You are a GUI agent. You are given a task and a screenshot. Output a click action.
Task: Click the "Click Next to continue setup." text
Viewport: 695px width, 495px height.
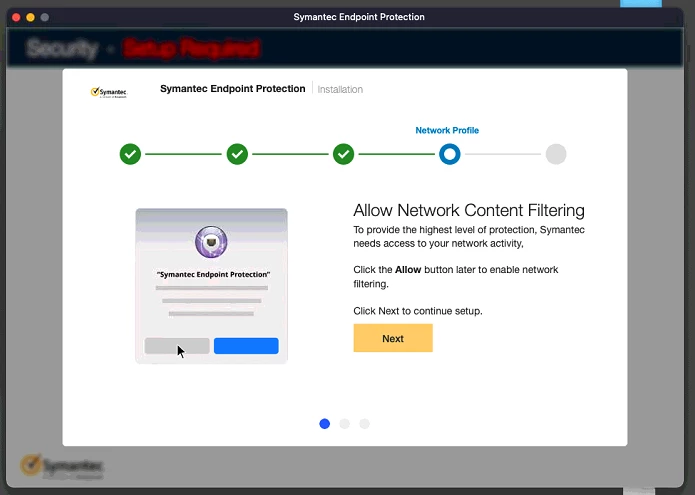pyautogui.click(x=418, y=311)
